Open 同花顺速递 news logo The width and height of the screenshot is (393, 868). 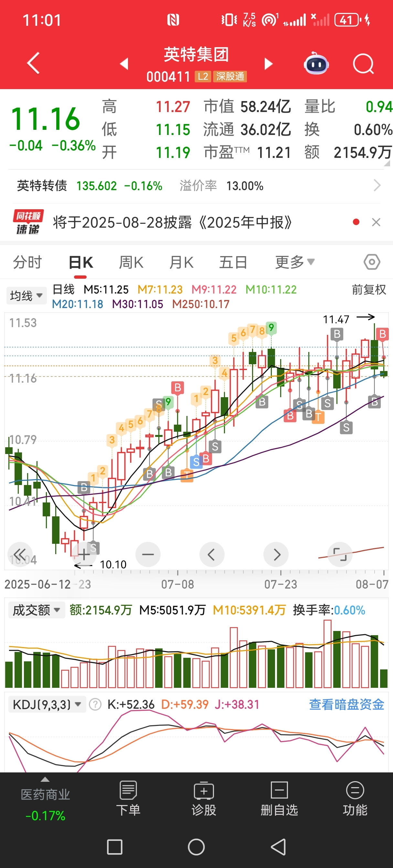coord(28,222)
